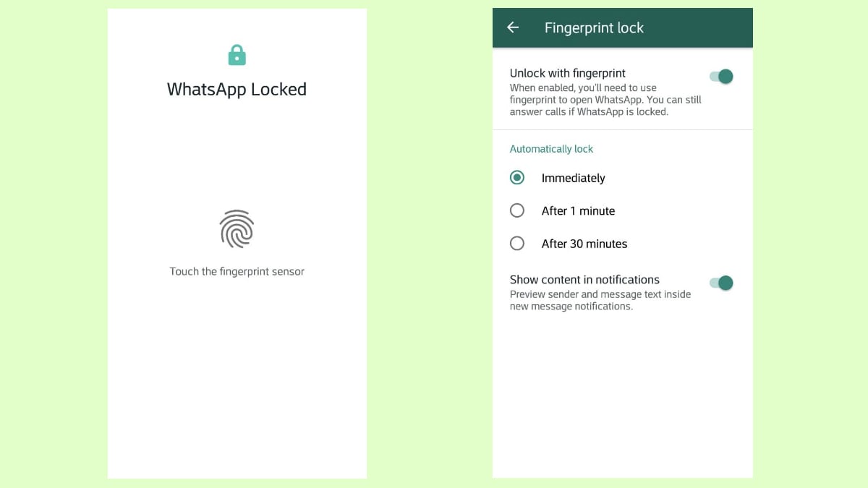Screen dimensions: 868x488
Task: Click the WhatsApp Locked heading
Action: point(237,89)
